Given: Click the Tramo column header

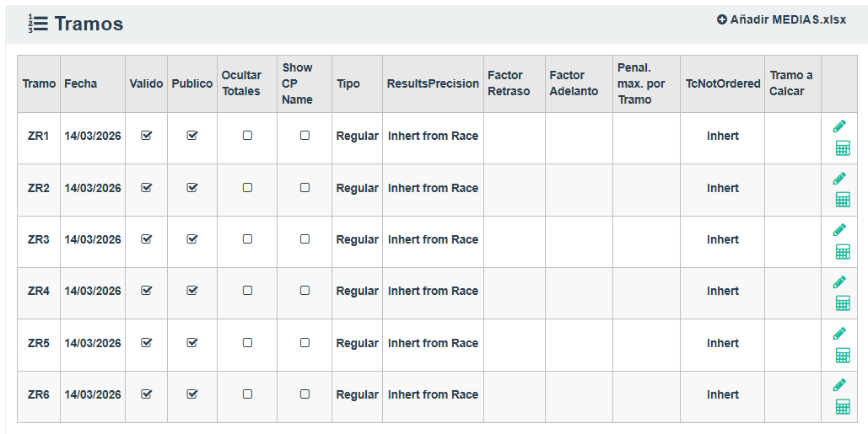Looking at the screenshot, I should [39, 83].
